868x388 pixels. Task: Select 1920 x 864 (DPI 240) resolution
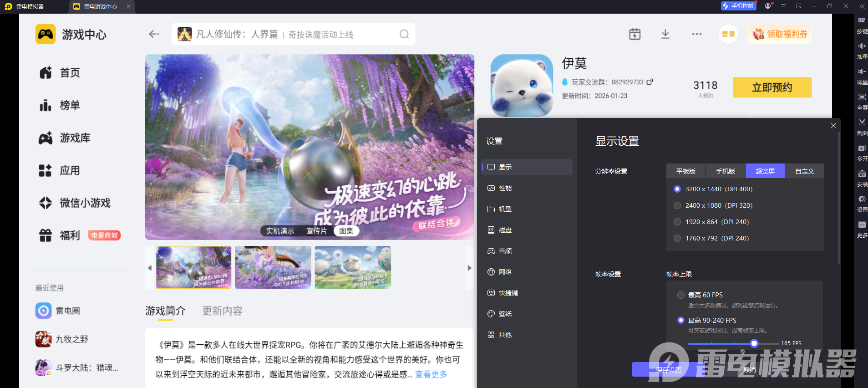point(677,222)
